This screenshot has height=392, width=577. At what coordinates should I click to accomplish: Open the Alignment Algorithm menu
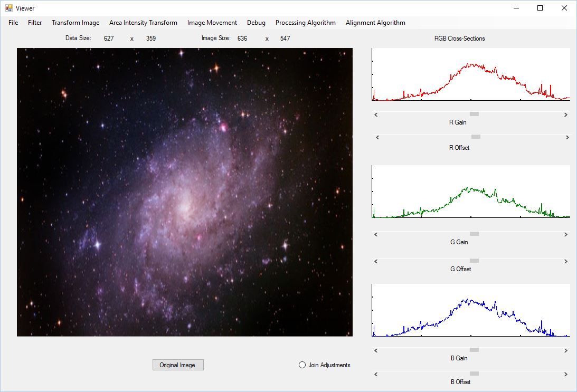tap(375, 23)
